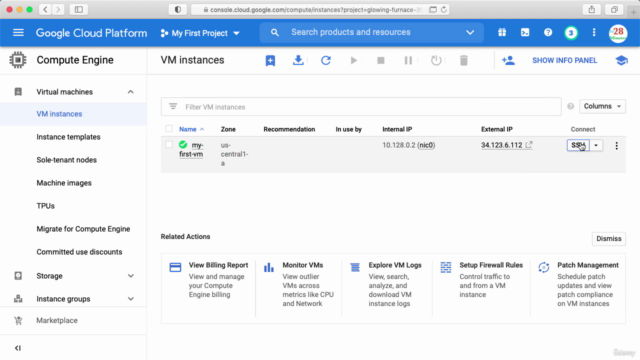Check the my-first-vm row checkbox
Screen dimensions: 640x360
click(x=169, y=144)
